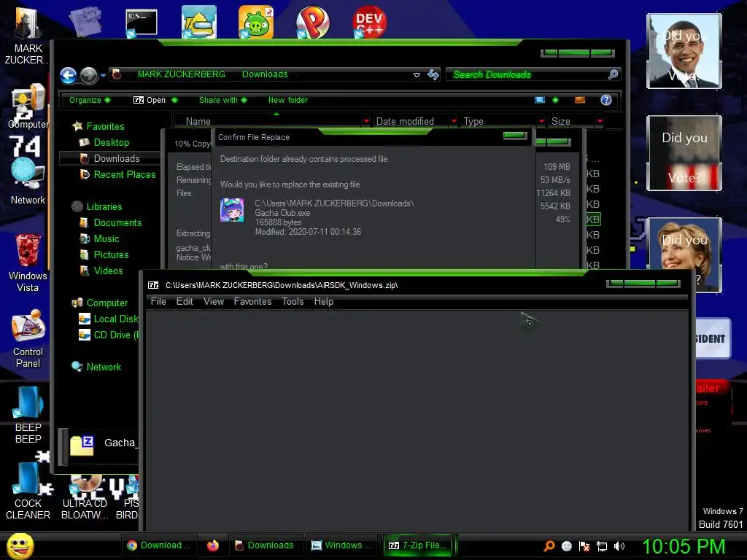
Task: Click the red P desktop shortcut icon
Action: (312, 23)
